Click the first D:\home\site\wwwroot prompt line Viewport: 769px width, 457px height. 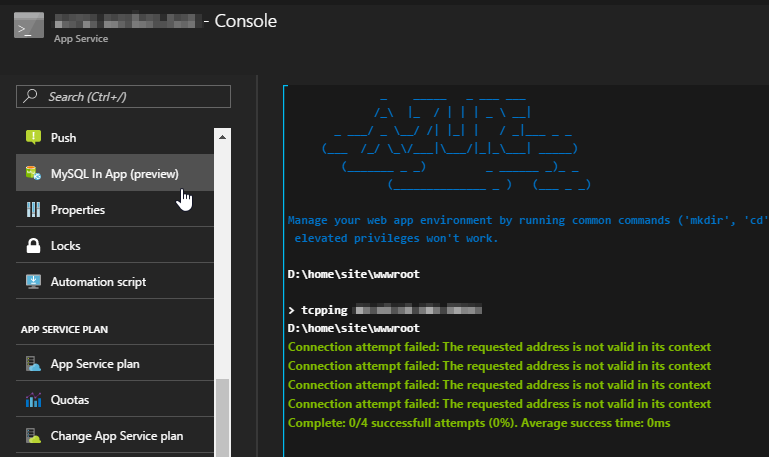[354, 274]
